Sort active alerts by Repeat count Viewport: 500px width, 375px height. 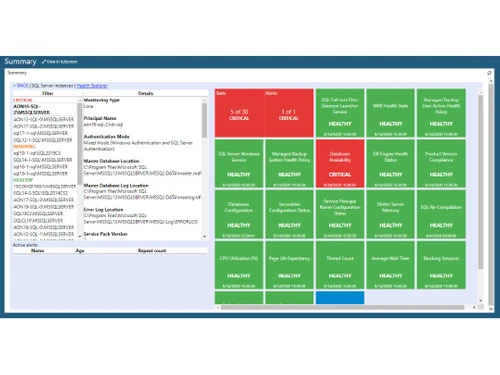(x=152, y=251)
